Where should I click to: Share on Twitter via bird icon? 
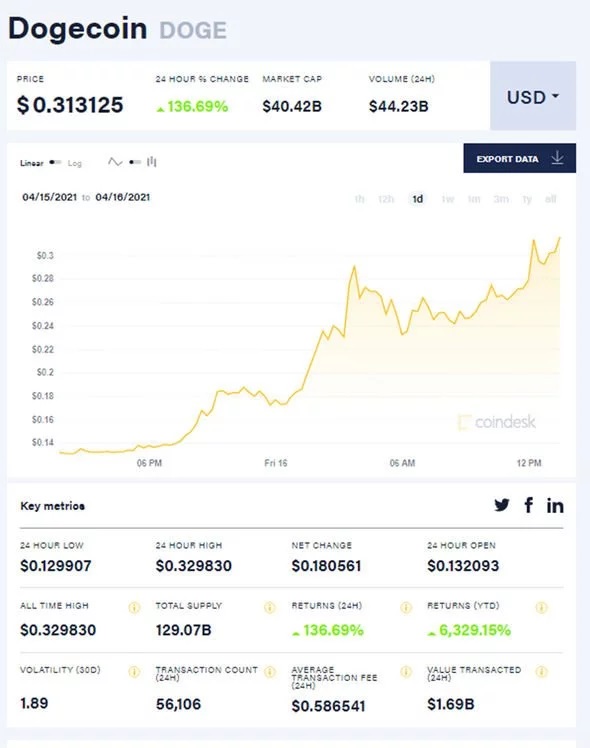(x=502, y=505)
